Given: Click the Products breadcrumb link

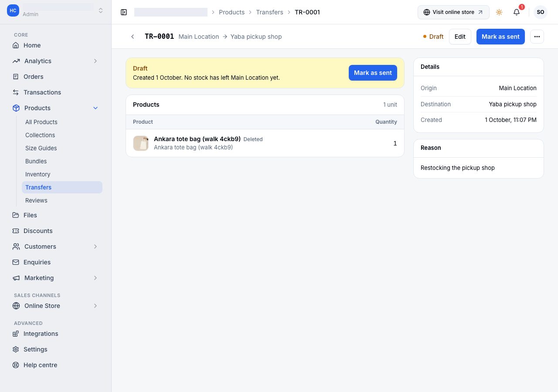Looking at the screenshot, I should pyautogui.click(x=231, y=12).
